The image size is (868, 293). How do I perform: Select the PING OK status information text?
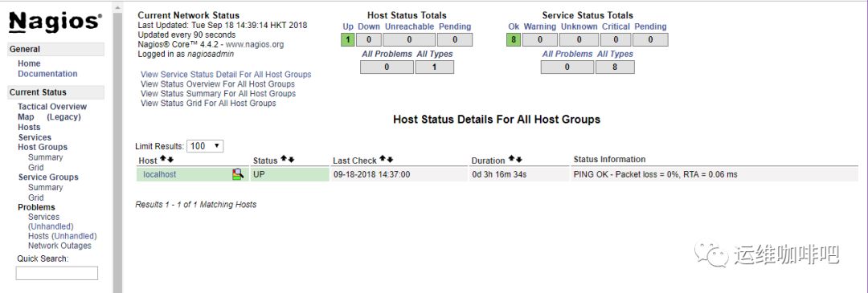[x=656, y=175]
